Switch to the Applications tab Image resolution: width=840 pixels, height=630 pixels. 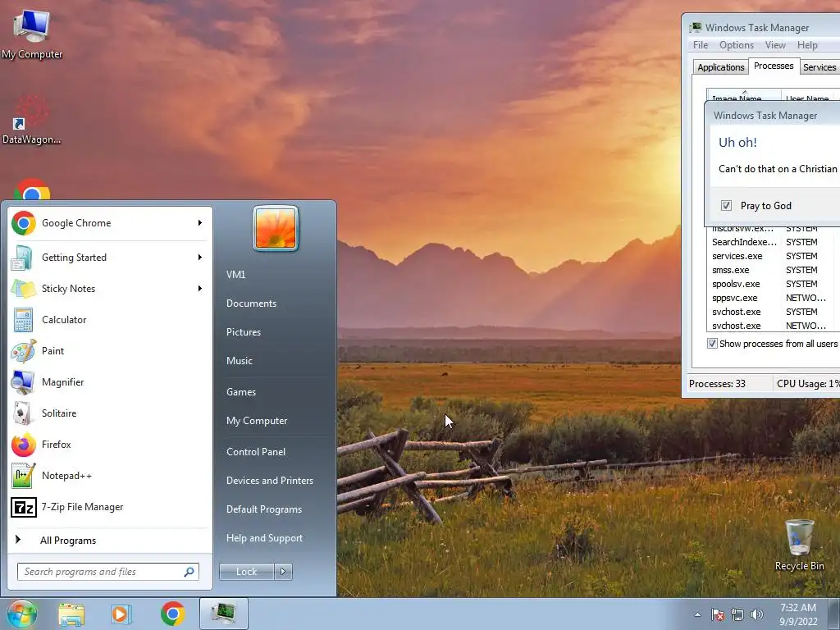tap(720, 67)
